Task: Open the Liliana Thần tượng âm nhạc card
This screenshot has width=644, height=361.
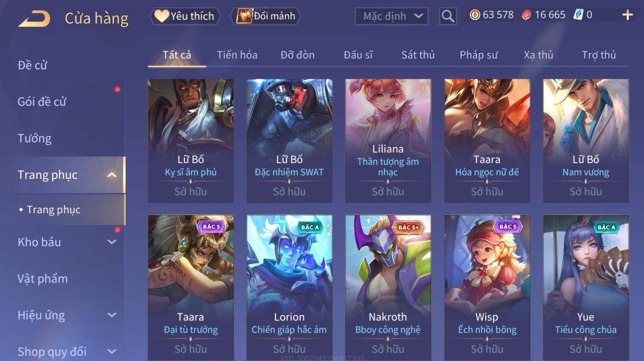Action: (388, 140)
